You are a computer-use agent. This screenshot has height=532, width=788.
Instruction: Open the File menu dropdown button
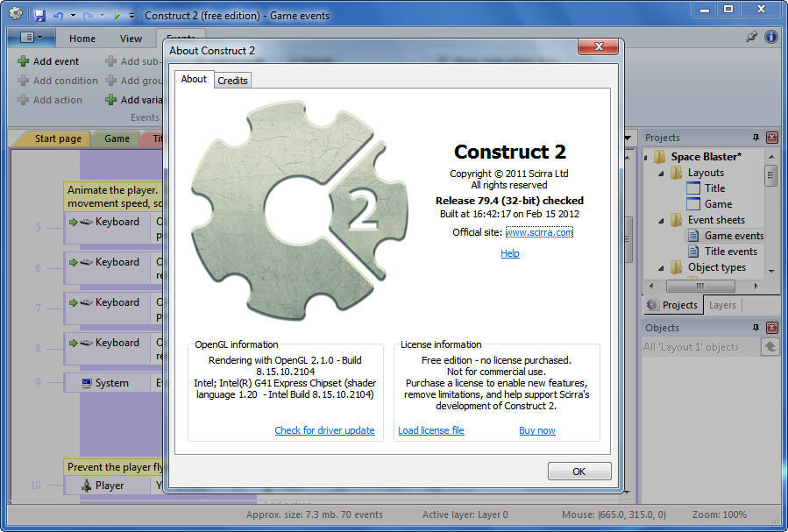click(x=31, y=37)
